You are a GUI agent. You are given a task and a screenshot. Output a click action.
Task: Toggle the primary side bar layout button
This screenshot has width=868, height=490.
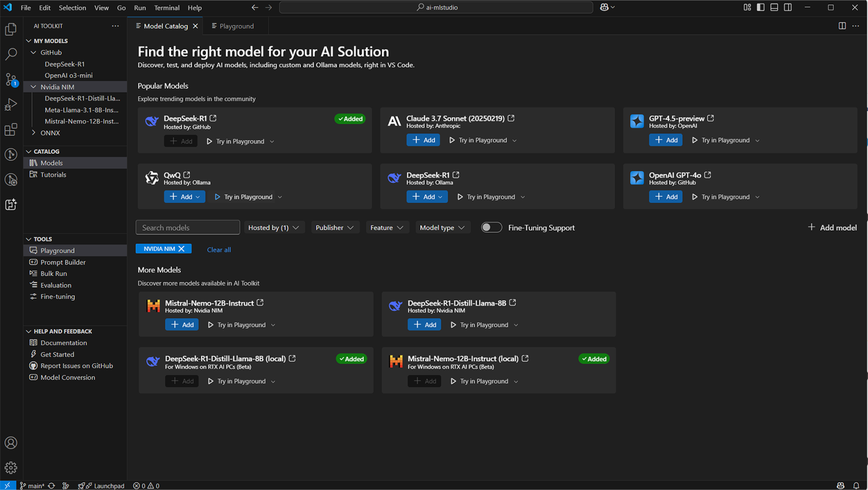point(761,7)
